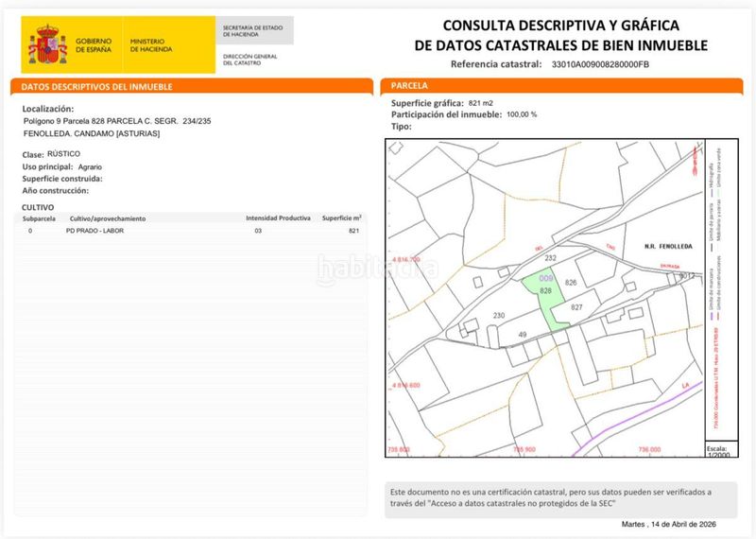Click the 'CULTIVO' section heading

(38, 207)
